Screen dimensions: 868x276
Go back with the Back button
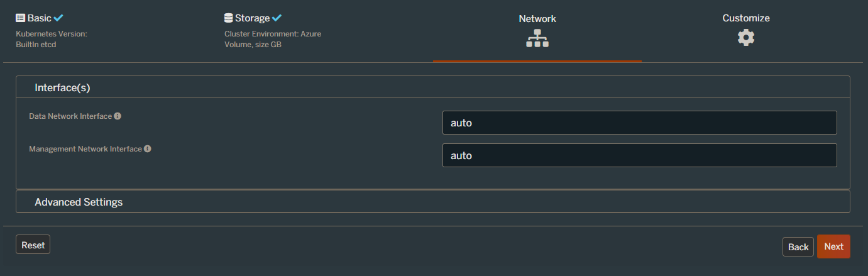coord(798,246)
